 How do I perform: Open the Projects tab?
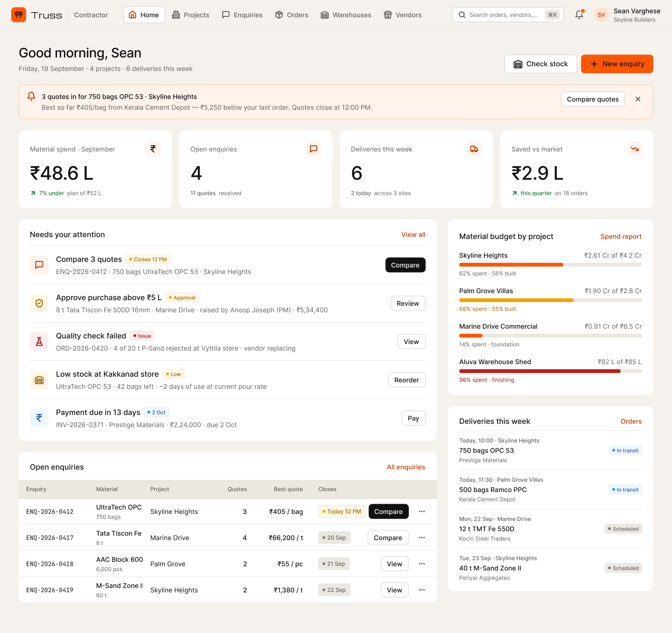(190, 15)
